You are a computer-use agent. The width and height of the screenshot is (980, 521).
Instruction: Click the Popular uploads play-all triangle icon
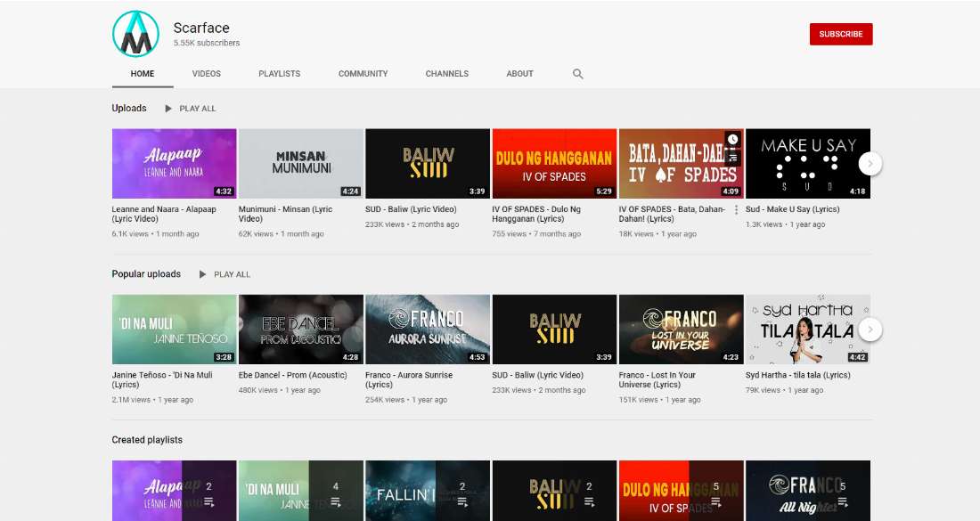tap(202, 274)
